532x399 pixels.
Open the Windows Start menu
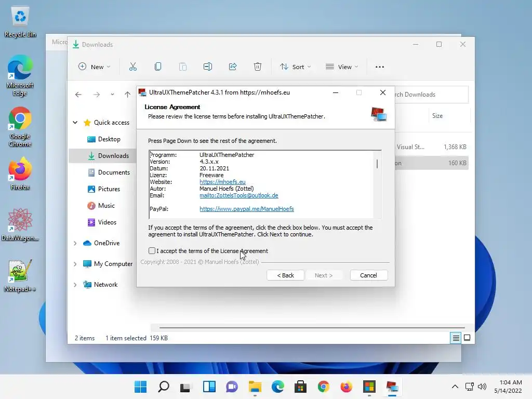tap(140, 387)
